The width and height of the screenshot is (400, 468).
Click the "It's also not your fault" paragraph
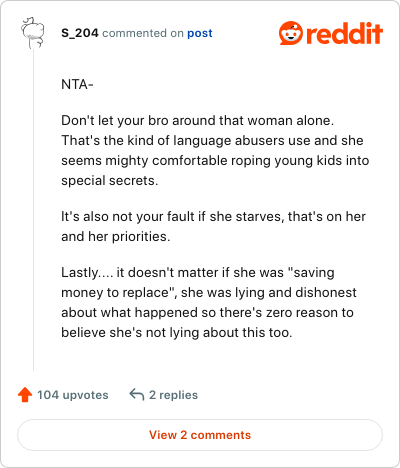tap(213, 226)
